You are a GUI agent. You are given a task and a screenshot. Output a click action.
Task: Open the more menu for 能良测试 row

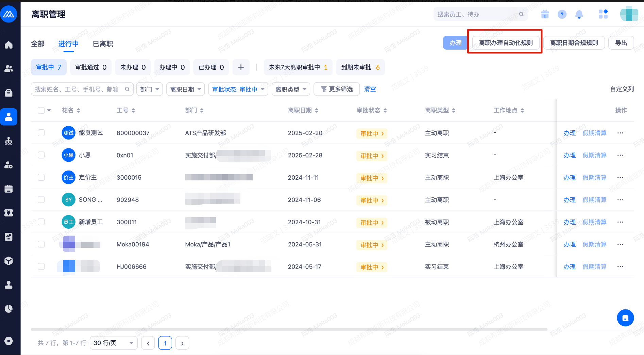click(x=620, y=133)
